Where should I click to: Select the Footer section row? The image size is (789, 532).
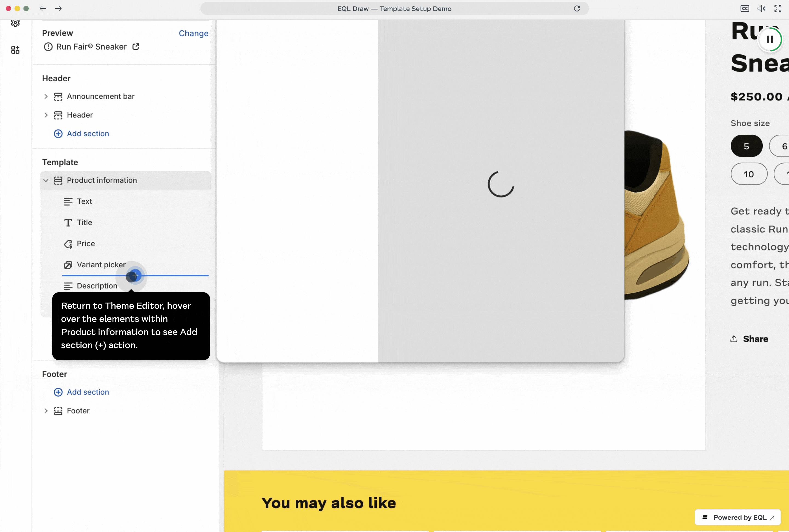click(126, 411)
